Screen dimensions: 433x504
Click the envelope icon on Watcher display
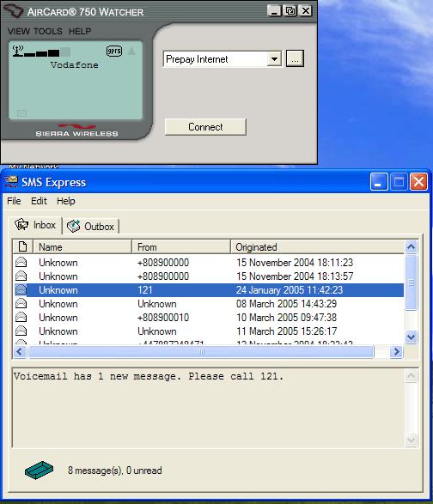21,113
